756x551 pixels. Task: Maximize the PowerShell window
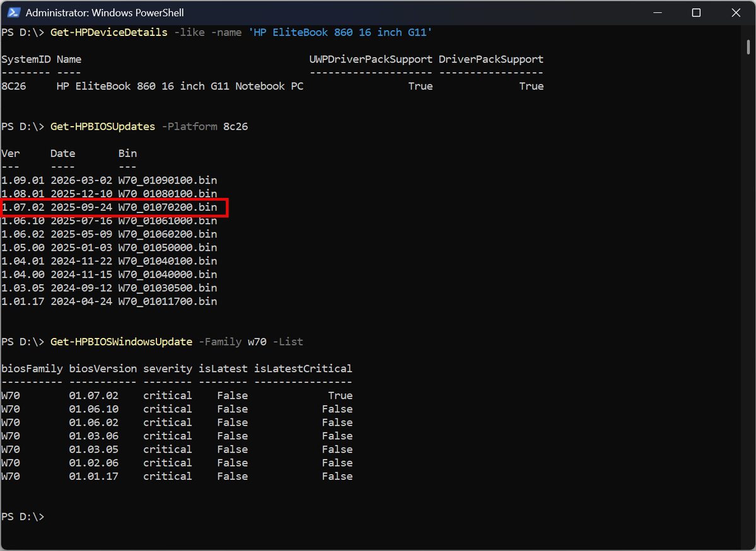696,13
